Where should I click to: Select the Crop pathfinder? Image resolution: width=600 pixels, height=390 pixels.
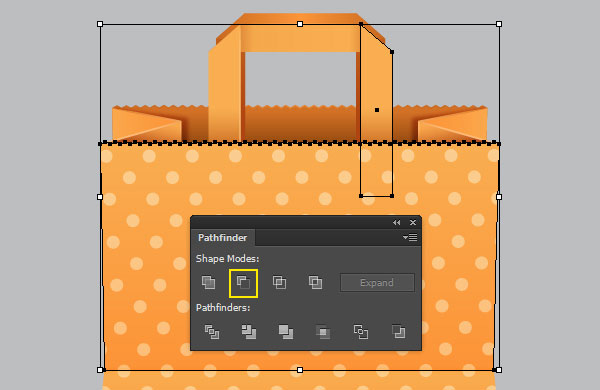[323, 332]
